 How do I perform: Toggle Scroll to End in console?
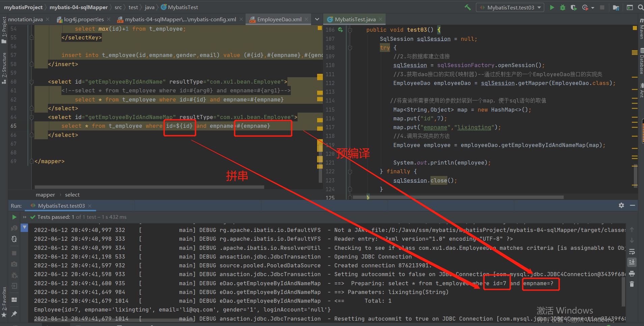(632, 262)
